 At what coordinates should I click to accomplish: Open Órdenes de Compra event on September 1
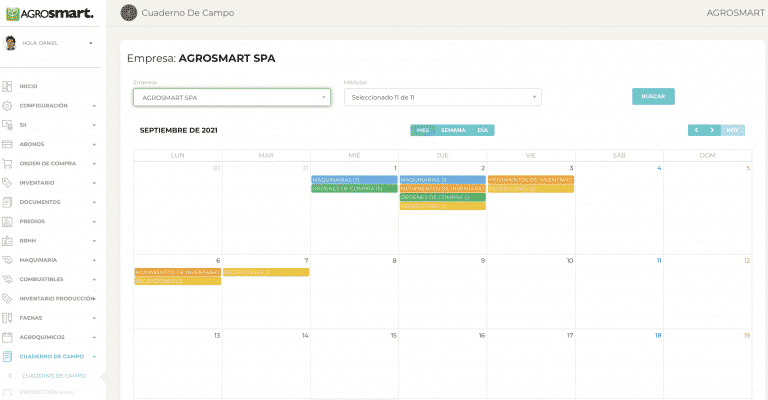354,188
